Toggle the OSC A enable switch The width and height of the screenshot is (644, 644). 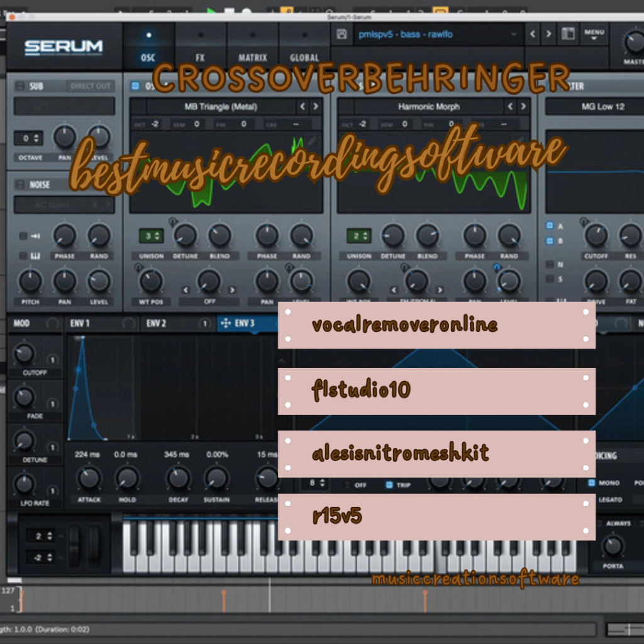click(x=135, y=86)
